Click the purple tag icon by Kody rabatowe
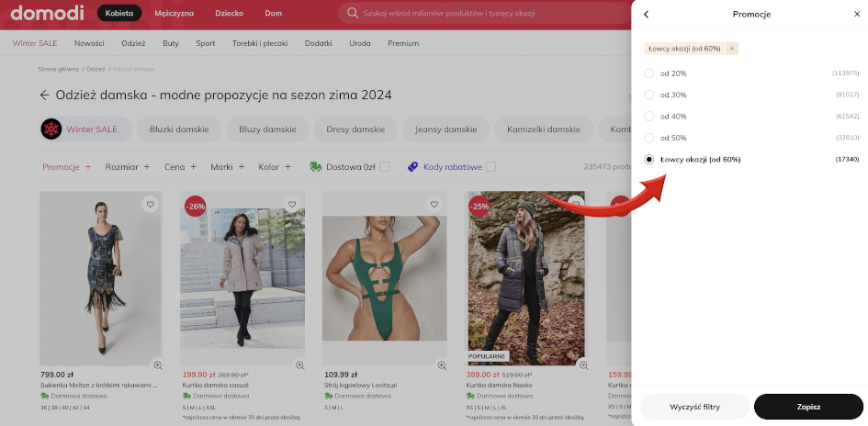Viewport: 868px width, 426px height. click(412, 166)
